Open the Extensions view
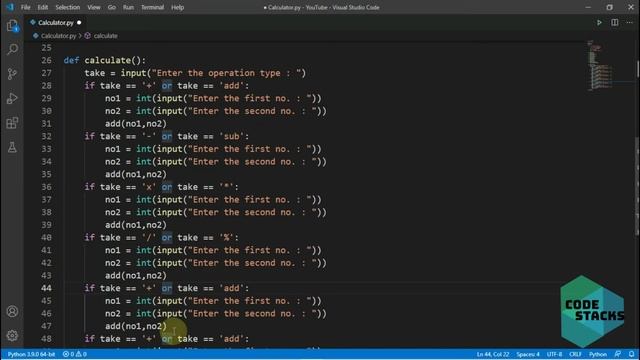Viewport: 640px width, 360px height. coord(12,123)
